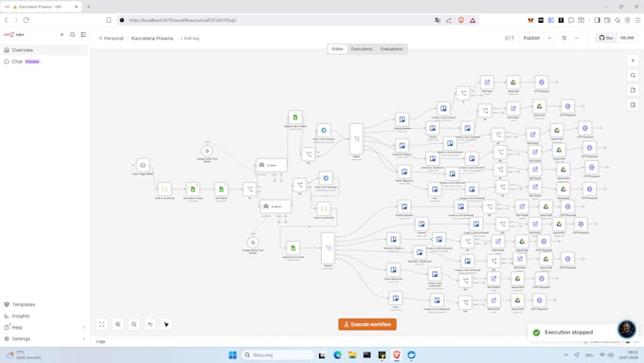This screenshot has width=644, height=363.
Task: Open the Brave Rewards triangle icon
Action: 473,20
